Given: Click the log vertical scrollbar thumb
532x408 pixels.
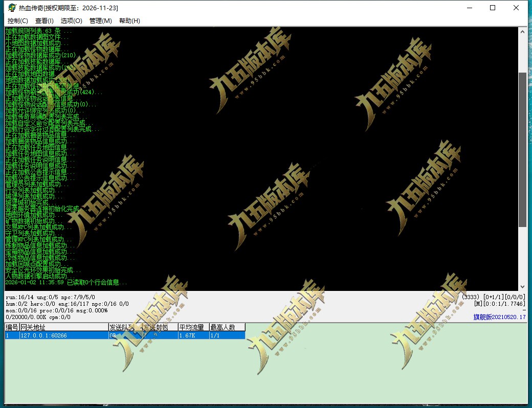Looking at the screenshot, I should [522, 150].
